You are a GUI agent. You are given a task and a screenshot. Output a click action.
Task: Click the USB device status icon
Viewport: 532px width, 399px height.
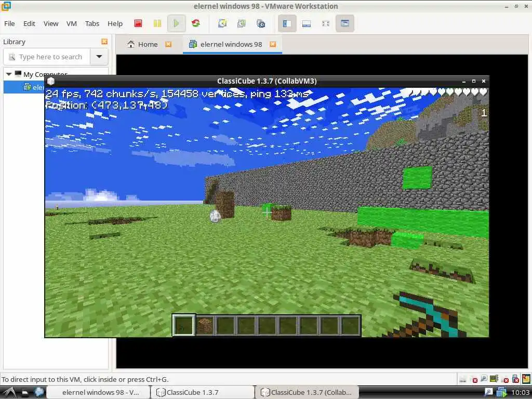(516, 379)
